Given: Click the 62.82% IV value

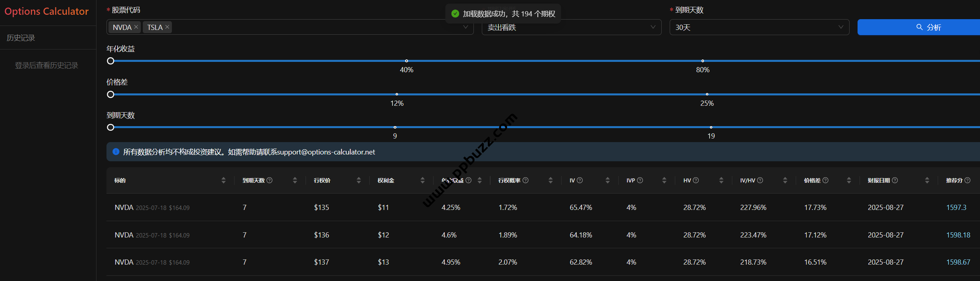Looking at the screenshot, I should pos(581,262).
